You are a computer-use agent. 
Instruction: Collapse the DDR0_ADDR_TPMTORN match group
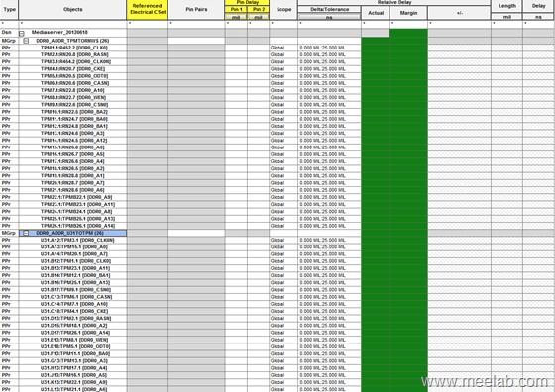(x=26, y=41)
